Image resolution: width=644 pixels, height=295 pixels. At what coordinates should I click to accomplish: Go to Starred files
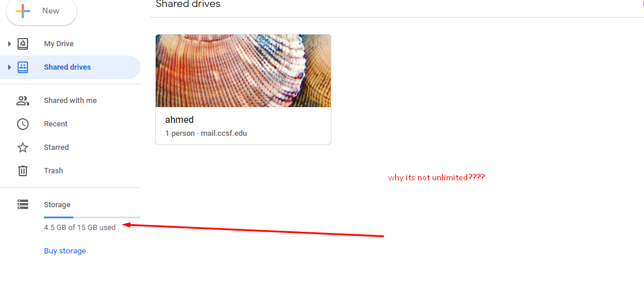(x=56, y=147)
